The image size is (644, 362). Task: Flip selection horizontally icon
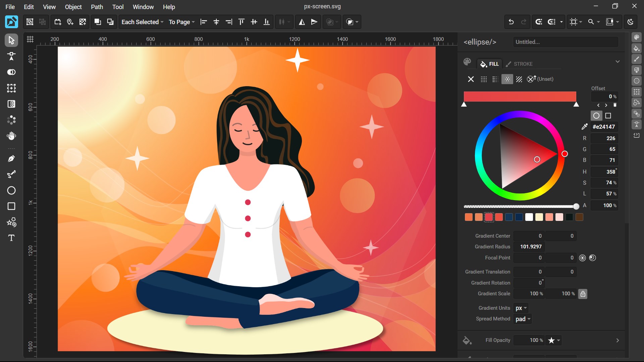pos(302,22)
